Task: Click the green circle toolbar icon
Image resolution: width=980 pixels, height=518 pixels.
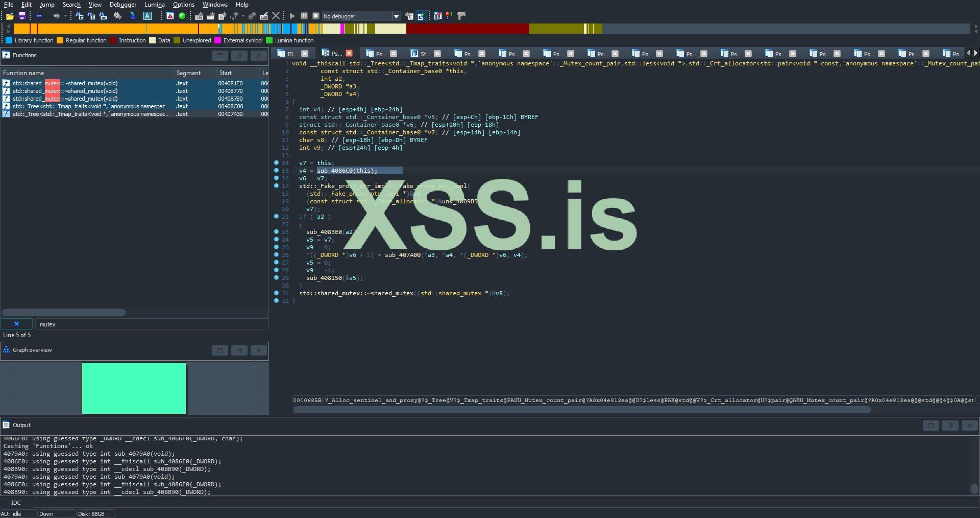Action: pos(182,16)
